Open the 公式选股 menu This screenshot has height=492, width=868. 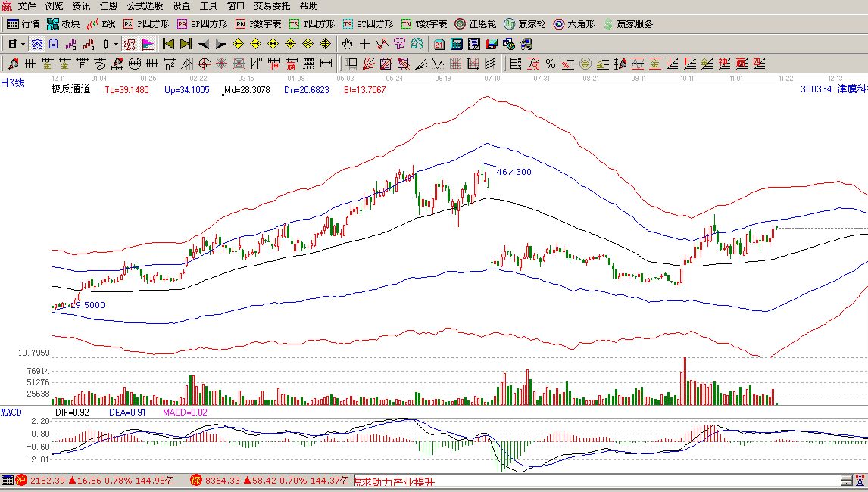pos(145,5)
